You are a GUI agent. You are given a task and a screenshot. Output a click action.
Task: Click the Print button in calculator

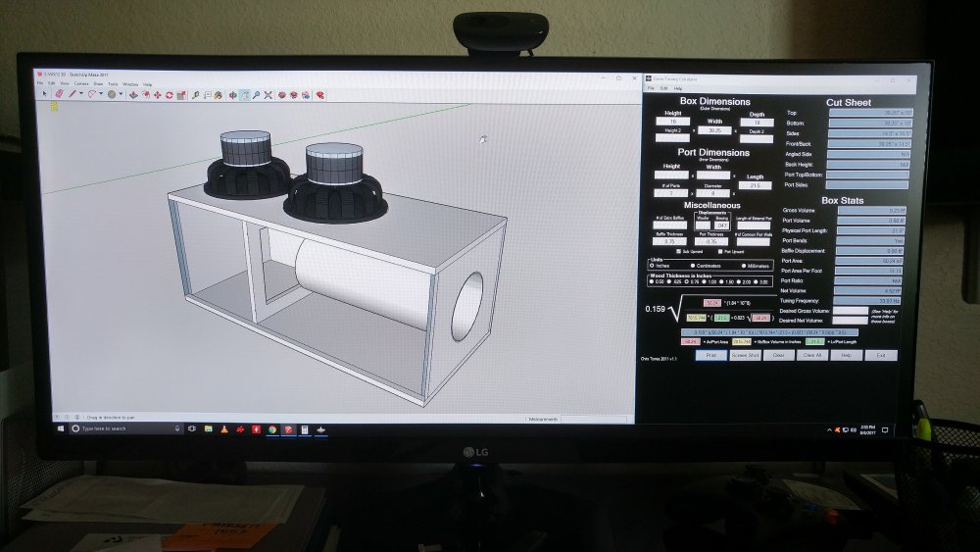[x=711, y=355]
